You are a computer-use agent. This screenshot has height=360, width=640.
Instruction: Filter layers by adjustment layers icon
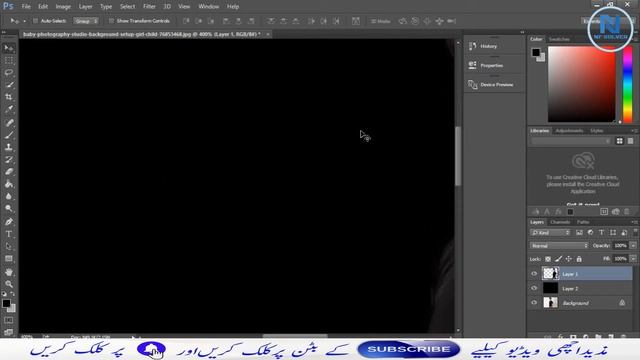590,232
